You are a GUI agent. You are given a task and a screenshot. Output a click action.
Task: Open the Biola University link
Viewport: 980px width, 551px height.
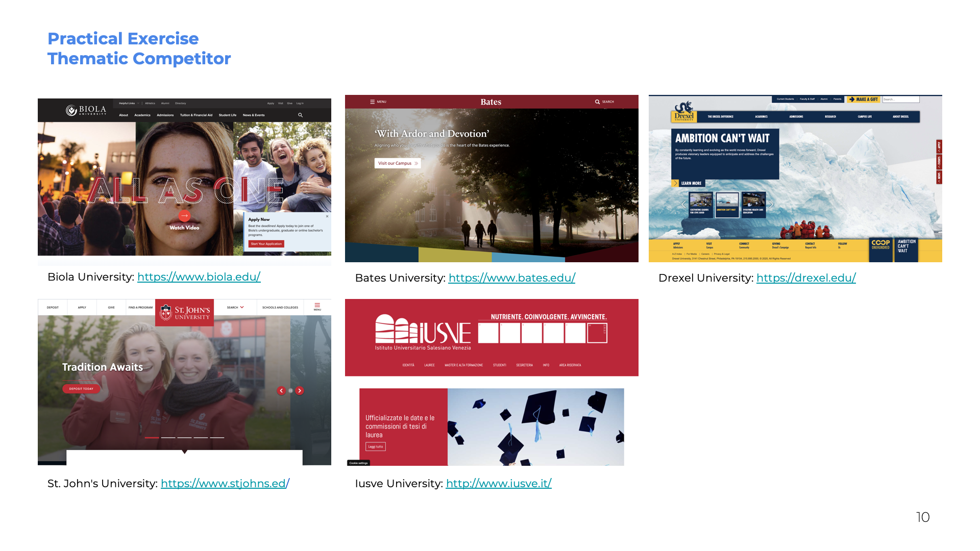pyautogui.click(x=199, y=277)
